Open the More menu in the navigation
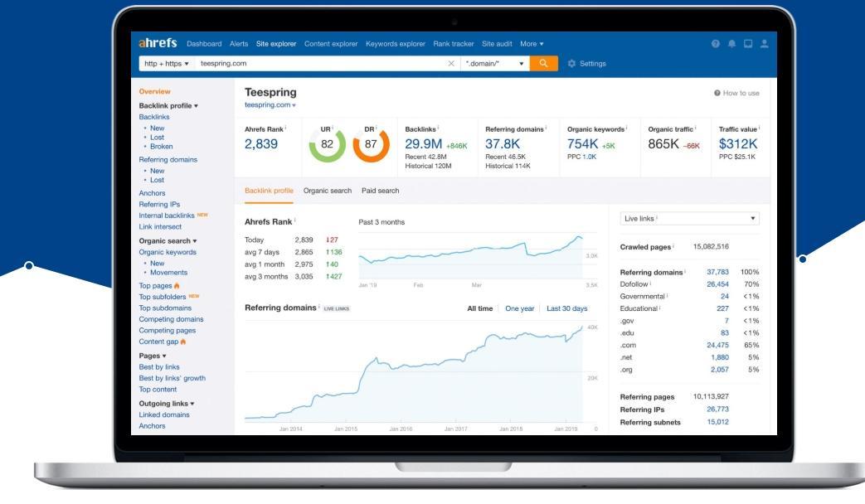The height and width of the screenshot is (504, 865). (532, 42)
